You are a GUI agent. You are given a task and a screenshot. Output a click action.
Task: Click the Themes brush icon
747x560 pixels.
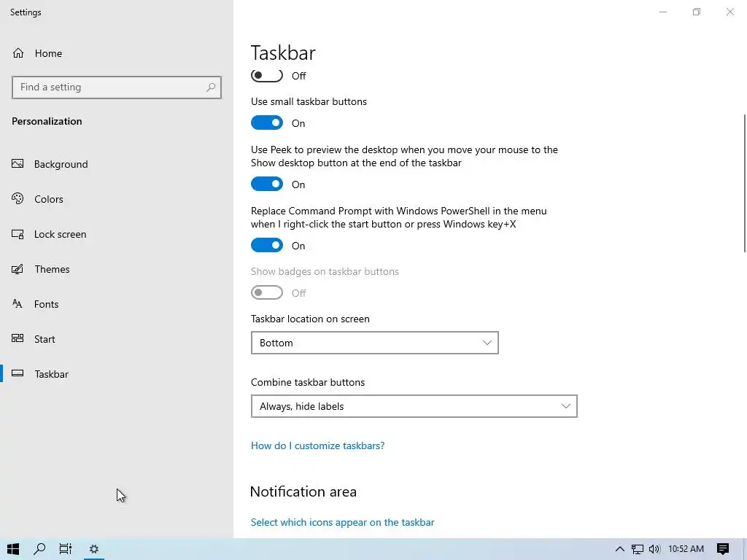pos(18,269)
